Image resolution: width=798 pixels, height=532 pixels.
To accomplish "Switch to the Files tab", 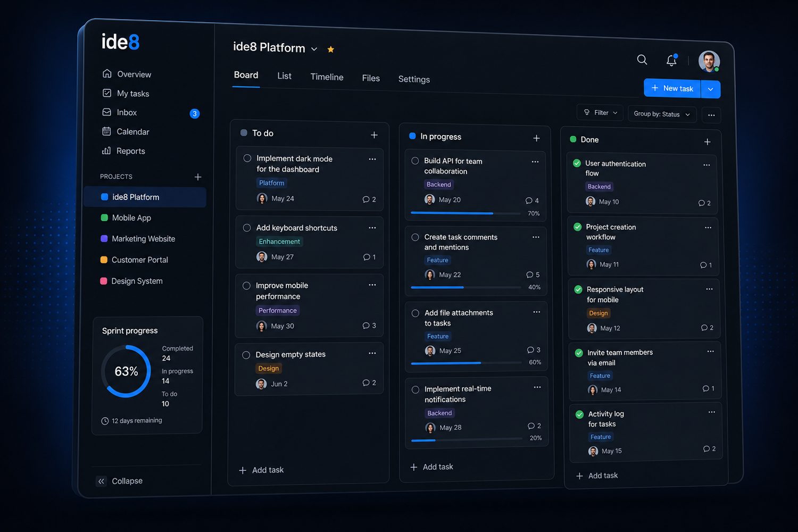I will point(371,78).
